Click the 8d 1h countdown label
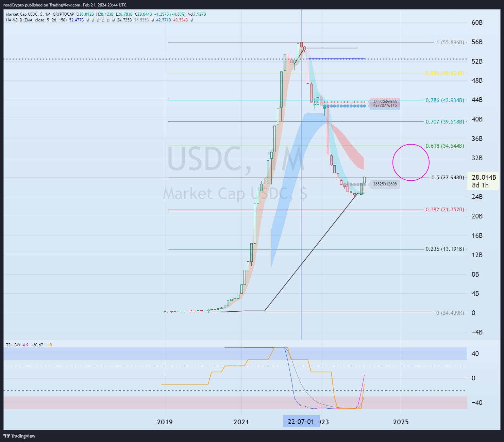 [480, 185]
